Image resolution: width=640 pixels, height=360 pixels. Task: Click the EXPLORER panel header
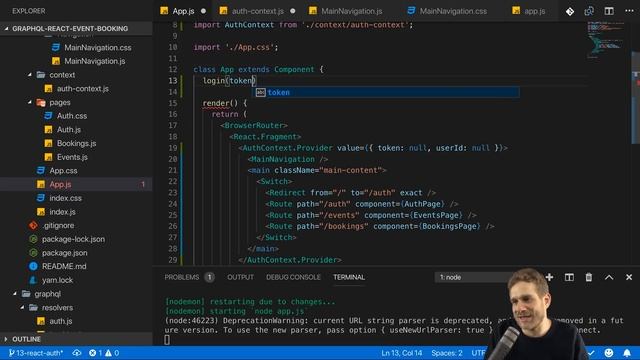[x=29, y=11]
